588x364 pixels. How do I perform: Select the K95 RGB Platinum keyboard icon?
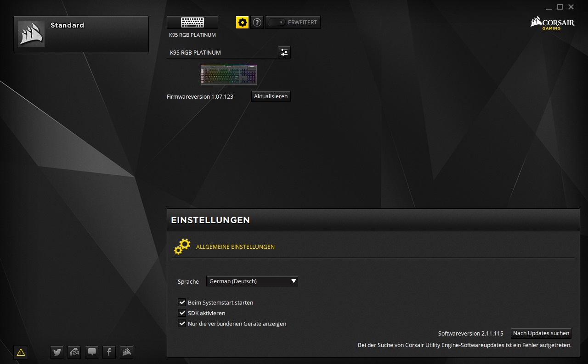(x=192, y=22)
